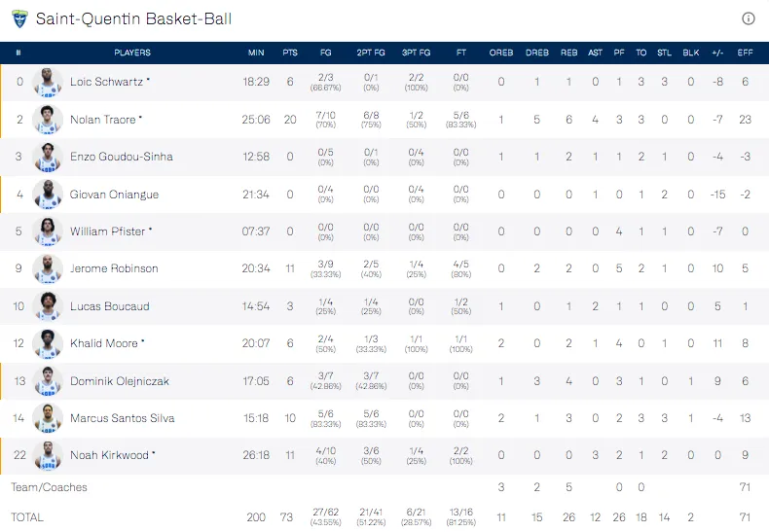Image resolution: width=769 pixels, height=532 pixels.
Task: Open William Pfister's player page
Action: tap(106, 231)
